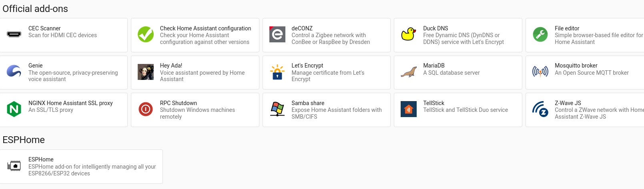Click the TellStick orange house icon
The height and width of the screenshot is (189, 644).
[x=409, y=109]
